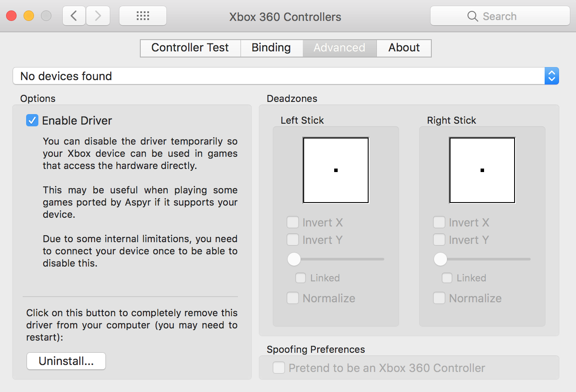Viewport: 576px width, 392px height.
Task: Toggle Invert X for the Right Stick
Action: tap(439, 222)
